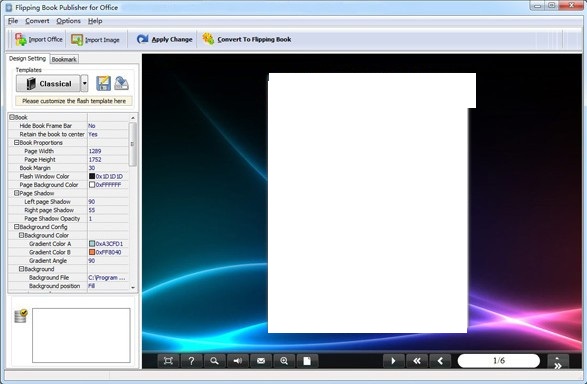587x384 pixels.
Task: Click the Book Margin value 30
Action: point(108,168)
